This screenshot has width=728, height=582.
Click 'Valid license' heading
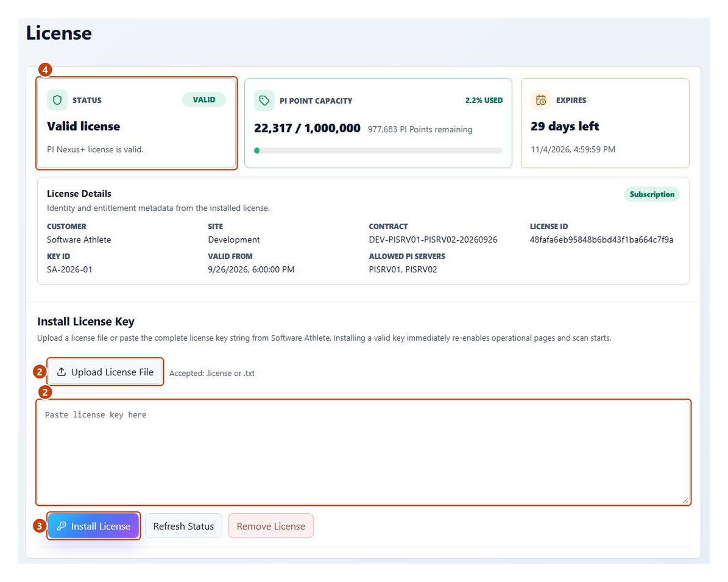coord(83,126)
